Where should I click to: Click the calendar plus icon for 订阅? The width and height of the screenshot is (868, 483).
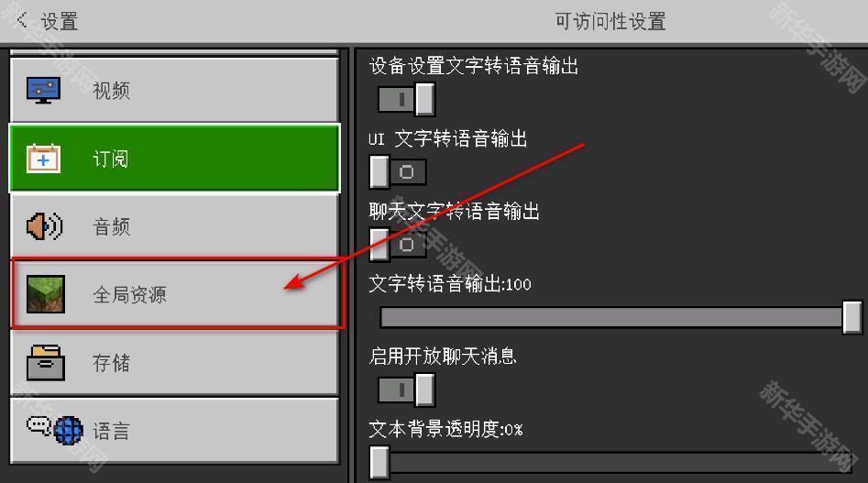(x=43, y=159)
